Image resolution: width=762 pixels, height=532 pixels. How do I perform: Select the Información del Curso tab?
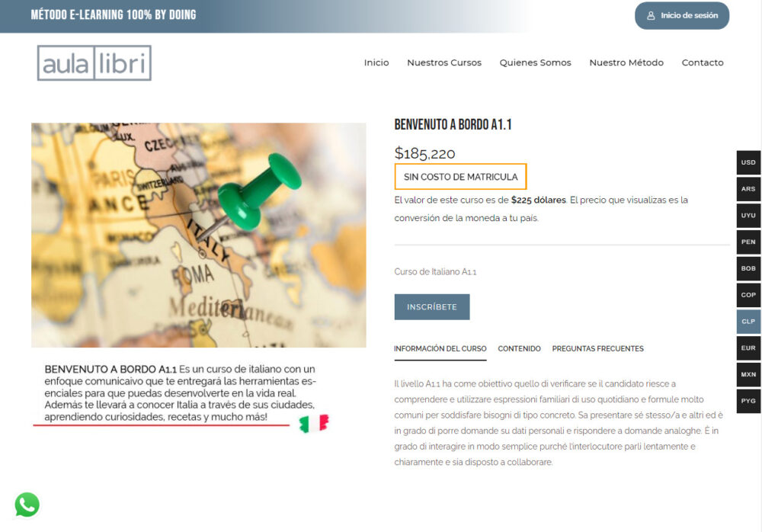click(440, 349)
